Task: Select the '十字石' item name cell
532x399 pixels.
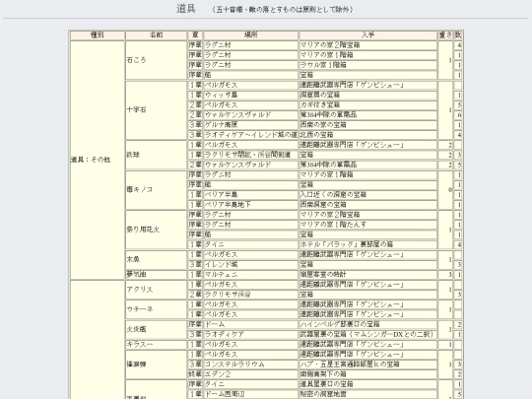Action: tap(156, 110)
